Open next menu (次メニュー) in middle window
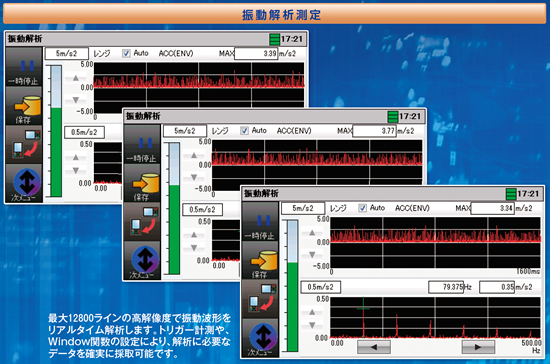The width and height of the screenshot is (550, 364). (142, 260)
